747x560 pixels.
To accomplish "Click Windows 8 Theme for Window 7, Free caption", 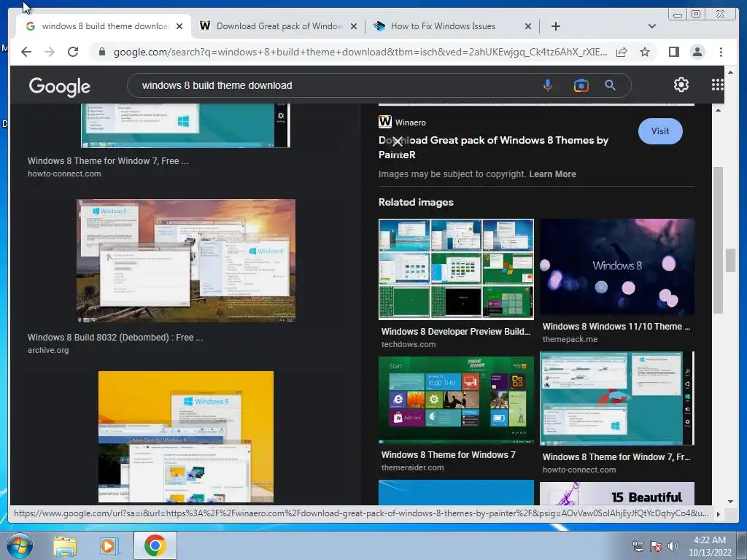I will [x=108, y=161].
